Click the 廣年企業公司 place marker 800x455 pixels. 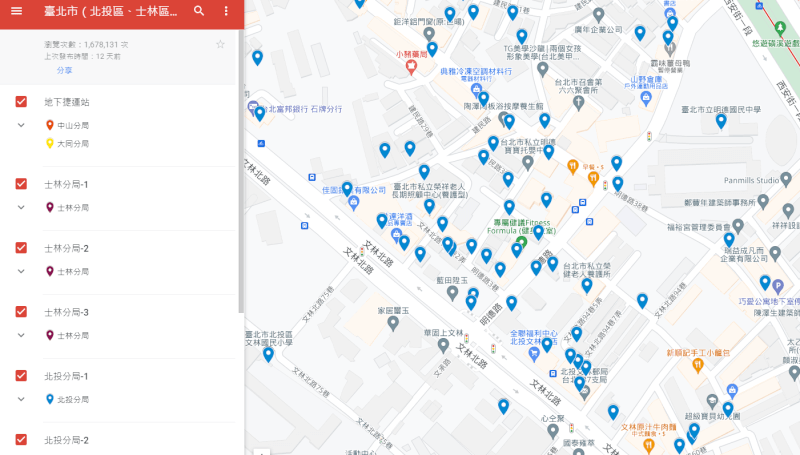598,15
